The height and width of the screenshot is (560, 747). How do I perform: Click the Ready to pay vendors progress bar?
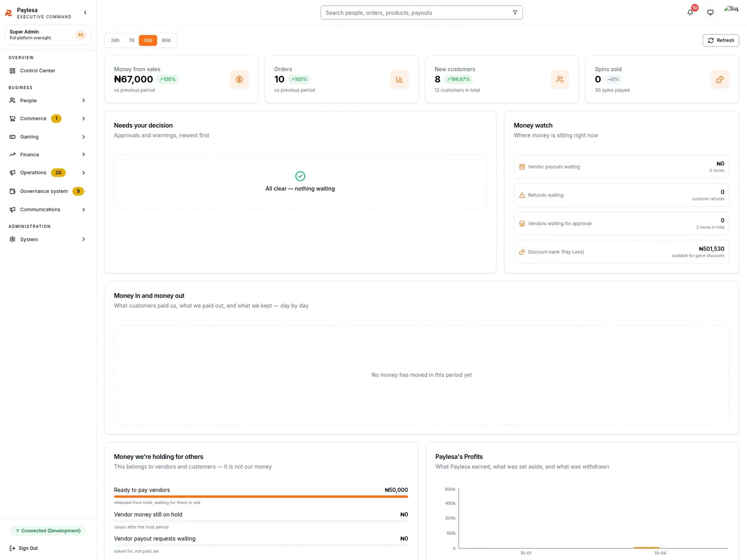pos(261,497)
